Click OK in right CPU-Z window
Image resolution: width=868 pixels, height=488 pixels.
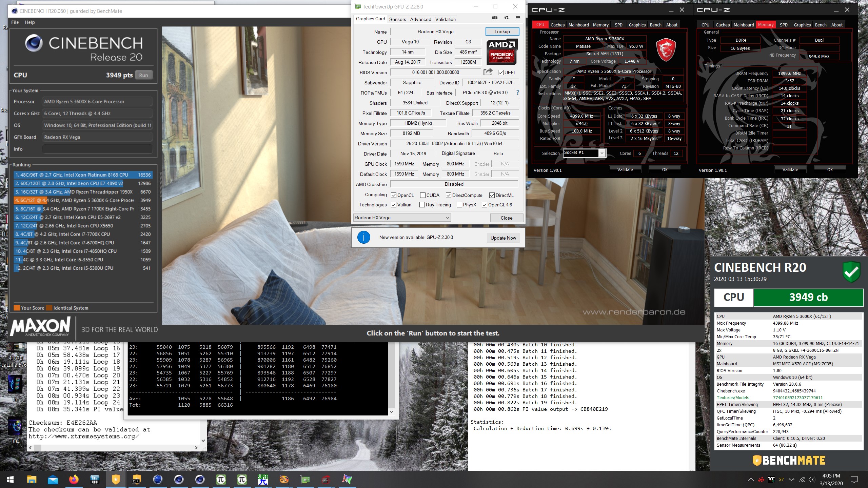(x=830, y=169)
